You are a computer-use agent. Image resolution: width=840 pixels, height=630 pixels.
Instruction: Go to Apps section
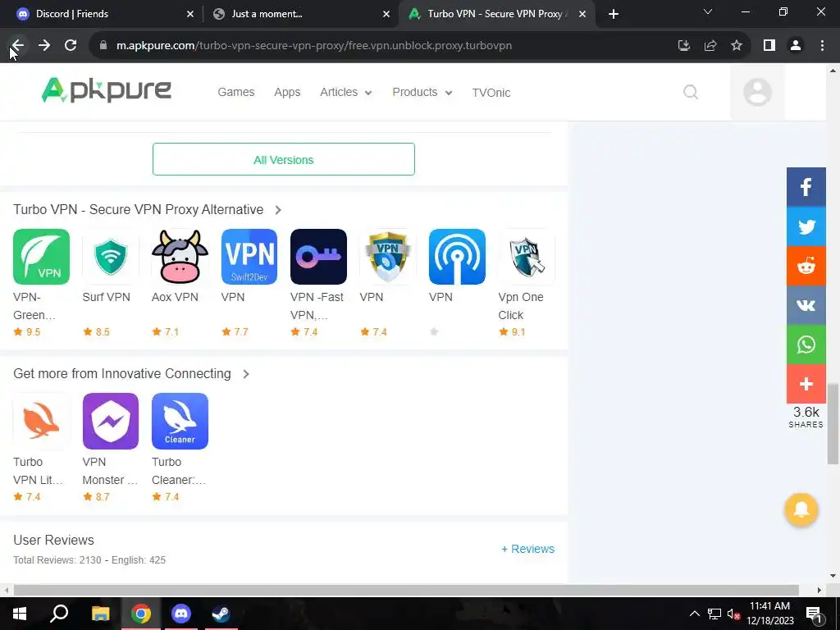(287, 92)
